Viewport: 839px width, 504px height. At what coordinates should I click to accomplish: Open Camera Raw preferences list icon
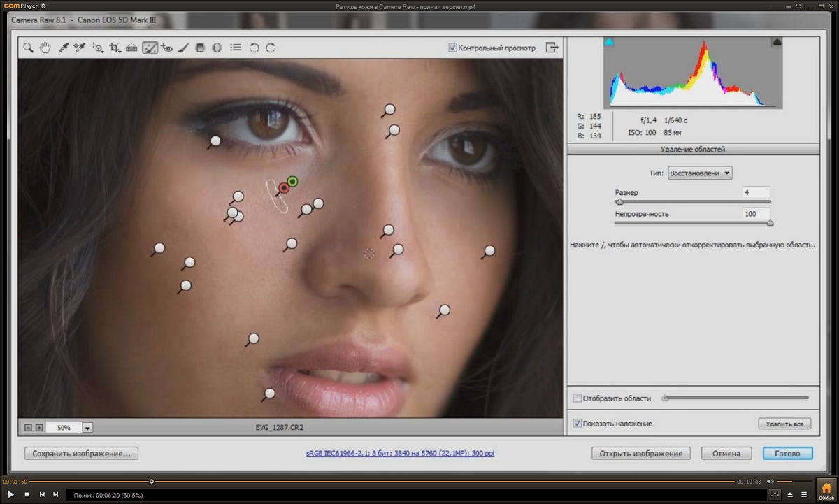coord(236,48)
